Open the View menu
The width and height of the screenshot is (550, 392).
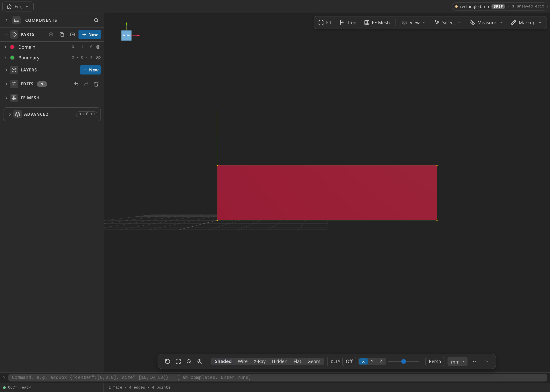414,23
